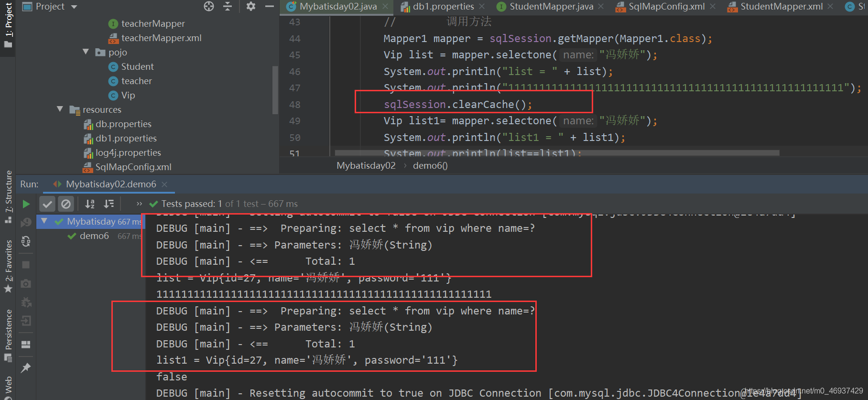Open the 1: Project tool window tab
The width and height of the screenshot is (868, 400).
(8, 25)
